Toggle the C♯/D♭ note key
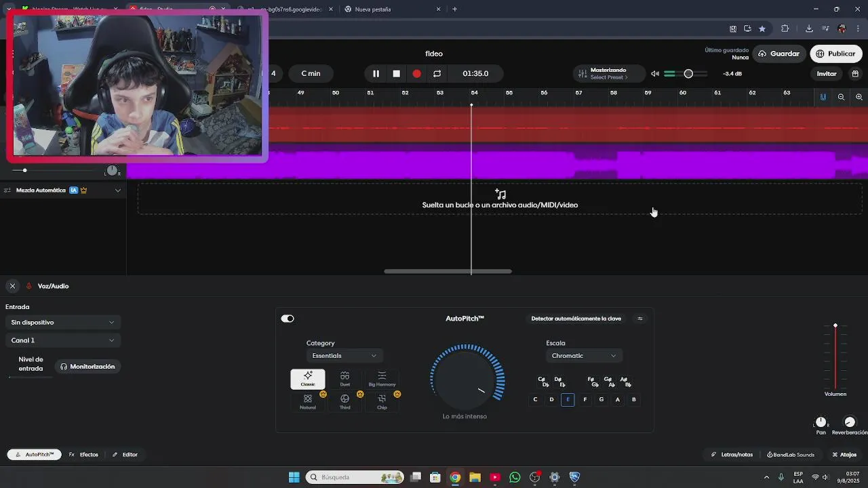The image size is (868, 488). click(x=543, y=382)
